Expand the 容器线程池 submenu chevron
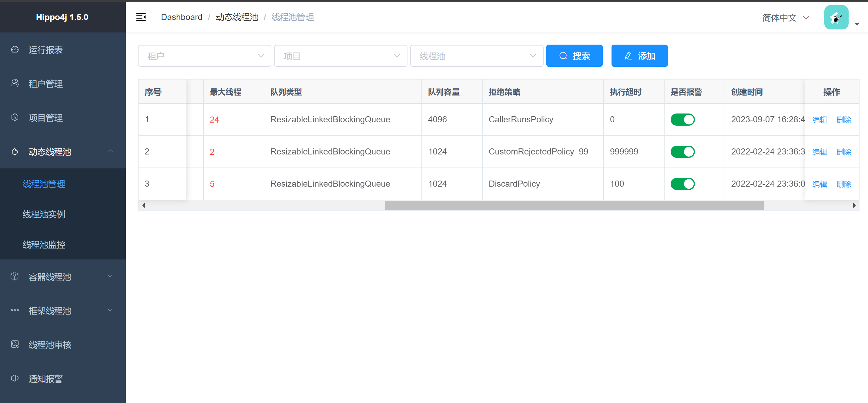Image resolution: width=868 pixels, height=403 pixels. pyautogui.click(x=110, y=276)
